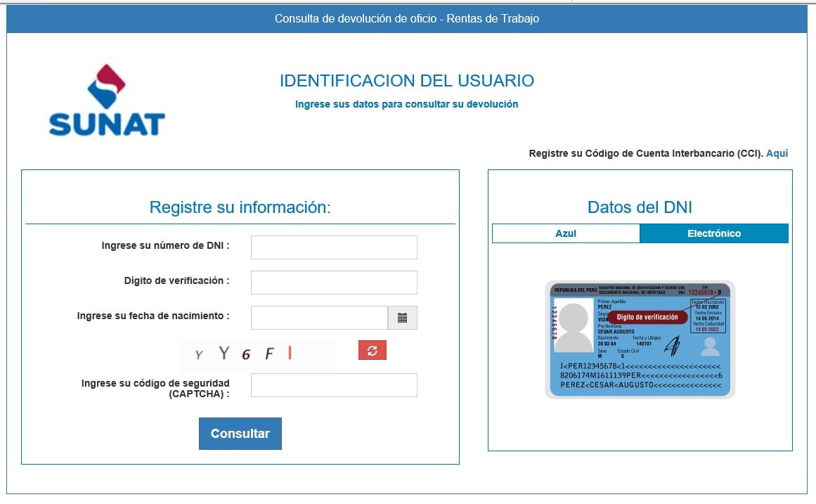Click the 'Registre su información' heading
This screenshot has width=816, height=504.
(240, 207)
